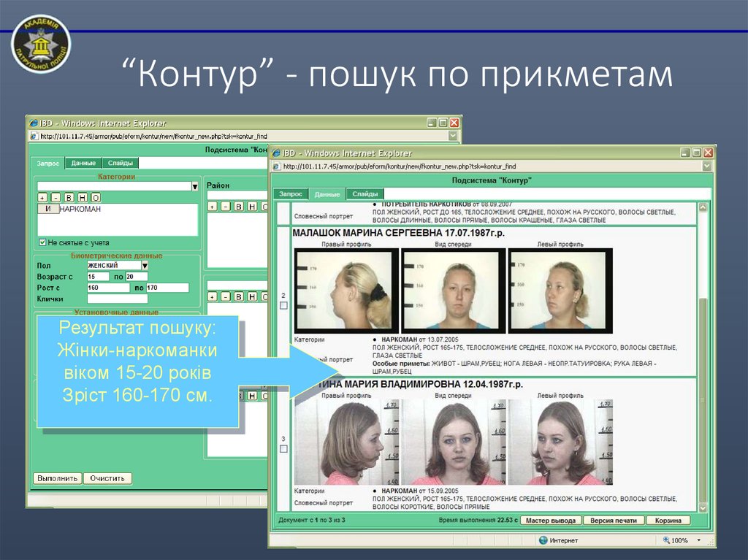This screenshot has width=748, height=560.
Task: Click the Рост по field containing 170
Action: pyautogui.click(x=167, y=288)
